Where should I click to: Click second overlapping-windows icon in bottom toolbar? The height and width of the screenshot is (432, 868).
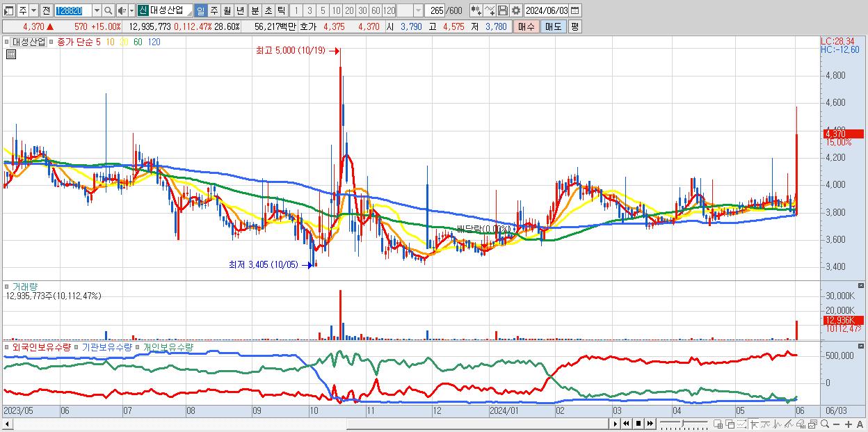click(x=730, y=424)
